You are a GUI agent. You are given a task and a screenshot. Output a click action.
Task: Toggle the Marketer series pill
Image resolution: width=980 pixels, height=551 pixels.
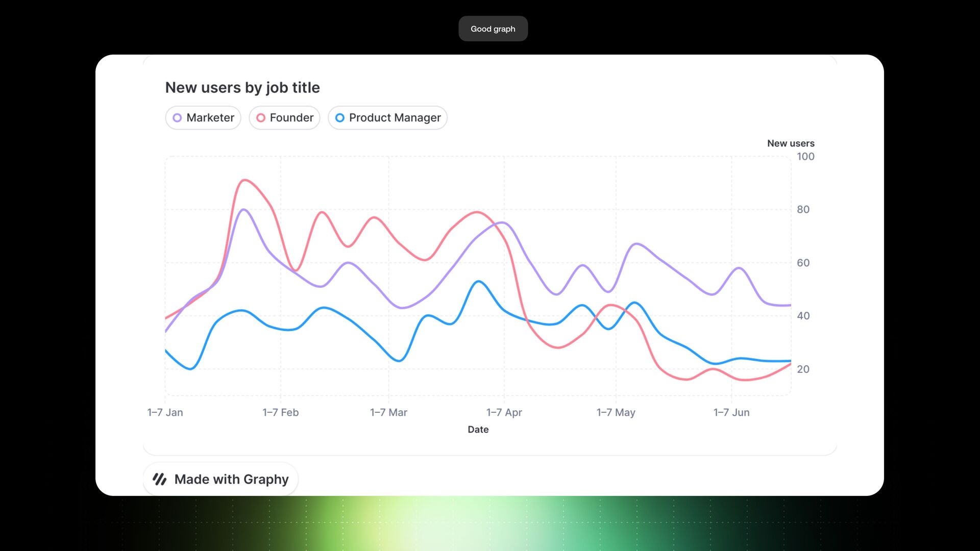203,118
